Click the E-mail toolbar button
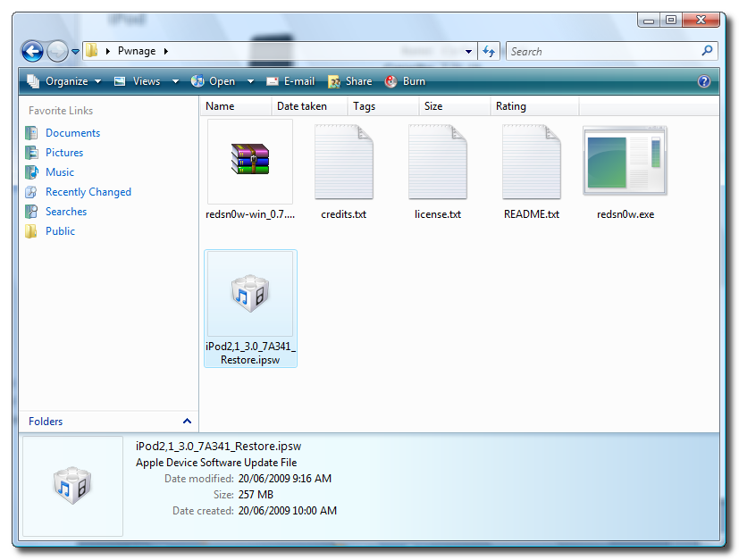The height and width of the screenshot is (560, 739). point(290,81)
